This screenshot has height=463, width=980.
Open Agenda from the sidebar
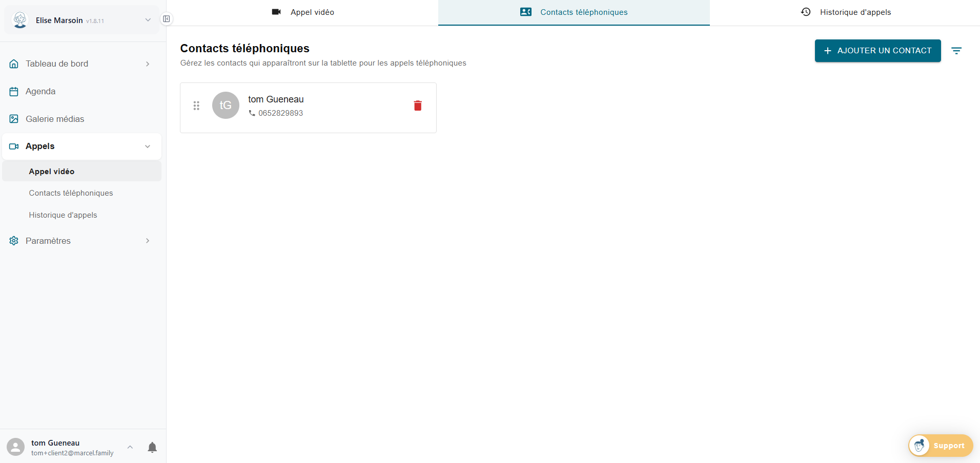click(40, 91)
